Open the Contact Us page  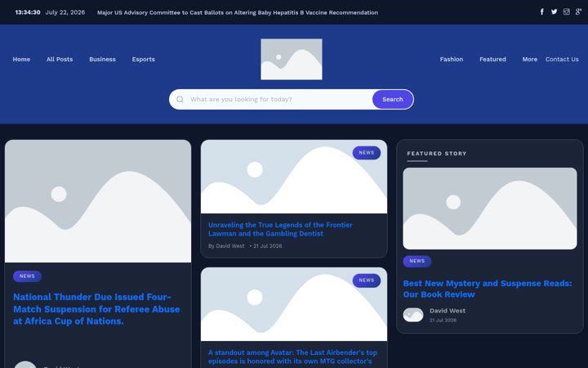[x=562, y=60]
